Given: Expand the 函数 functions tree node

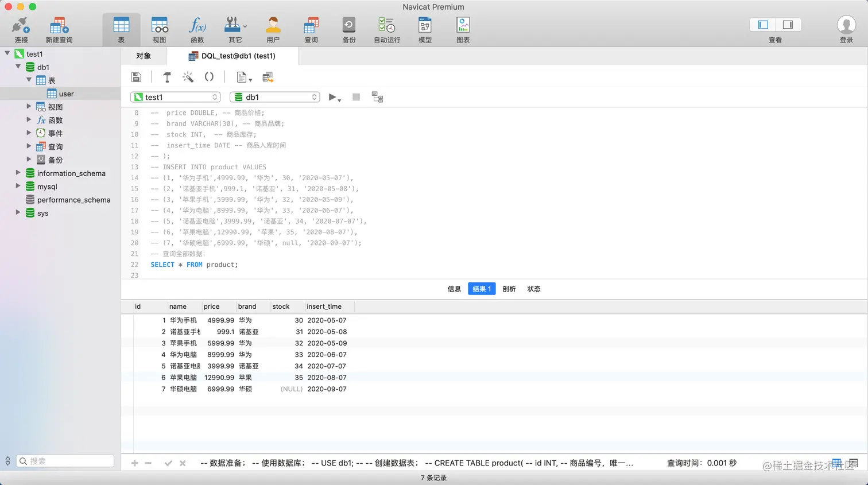Looking at the screenshot, I should pyautogui.click(x=29, y=119).
